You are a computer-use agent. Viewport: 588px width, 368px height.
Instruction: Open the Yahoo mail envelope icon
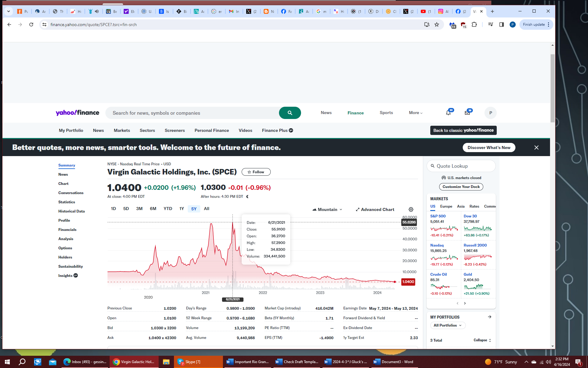467,113
